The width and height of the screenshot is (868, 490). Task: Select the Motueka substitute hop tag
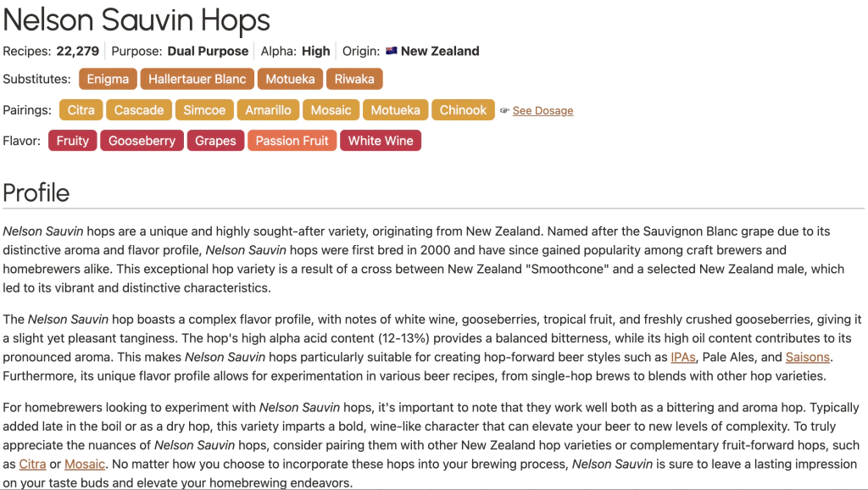pyautogui.click(x=290, y=80)
